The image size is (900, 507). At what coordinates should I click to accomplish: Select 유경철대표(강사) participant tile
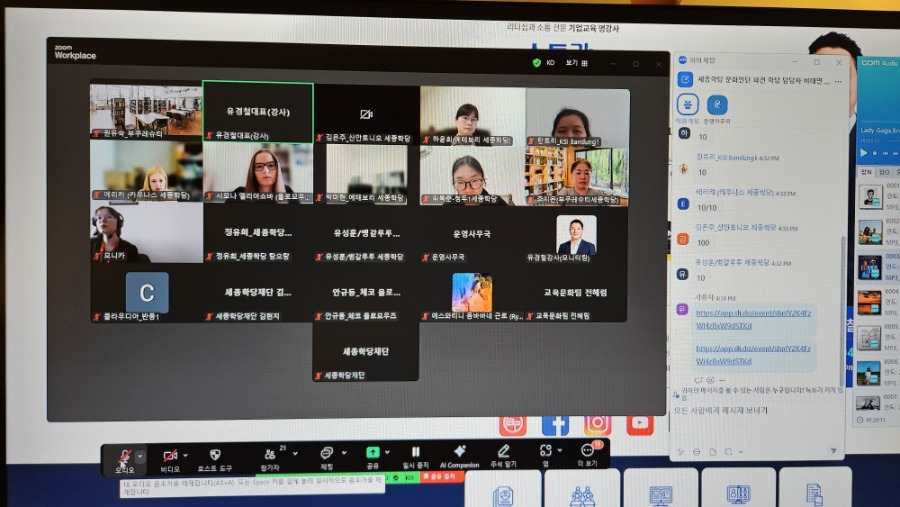258,112
